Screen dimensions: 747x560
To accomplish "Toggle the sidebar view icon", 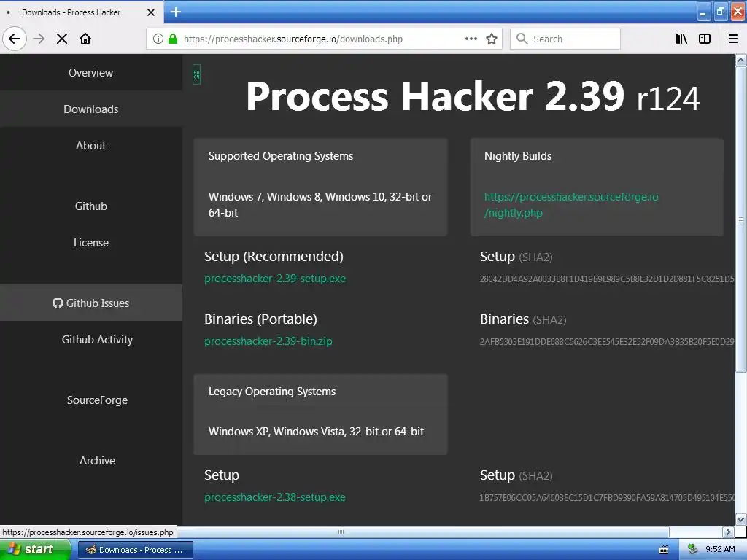I will [x=705, y=39].
